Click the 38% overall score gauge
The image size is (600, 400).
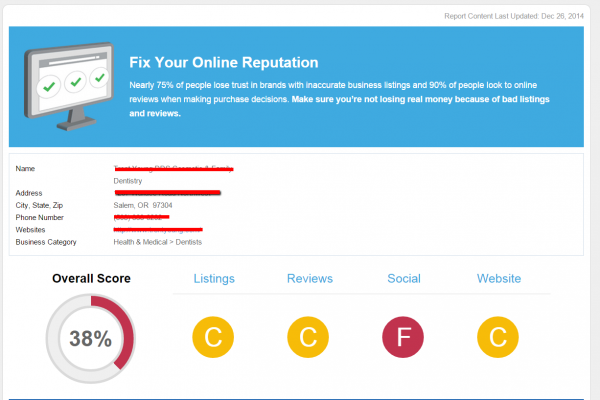pyautogui.click(x=91, y=339)
